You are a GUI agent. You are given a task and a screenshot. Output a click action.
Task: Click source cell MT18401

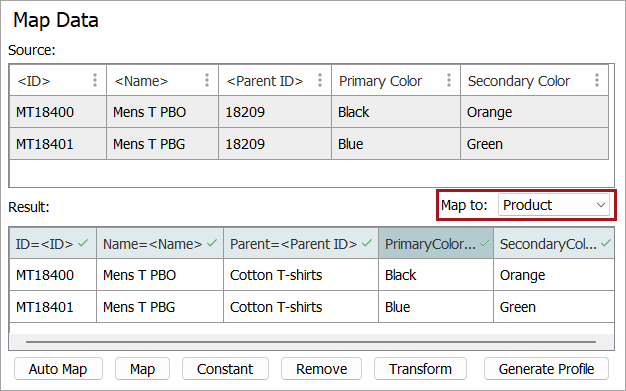click(58, 144)
